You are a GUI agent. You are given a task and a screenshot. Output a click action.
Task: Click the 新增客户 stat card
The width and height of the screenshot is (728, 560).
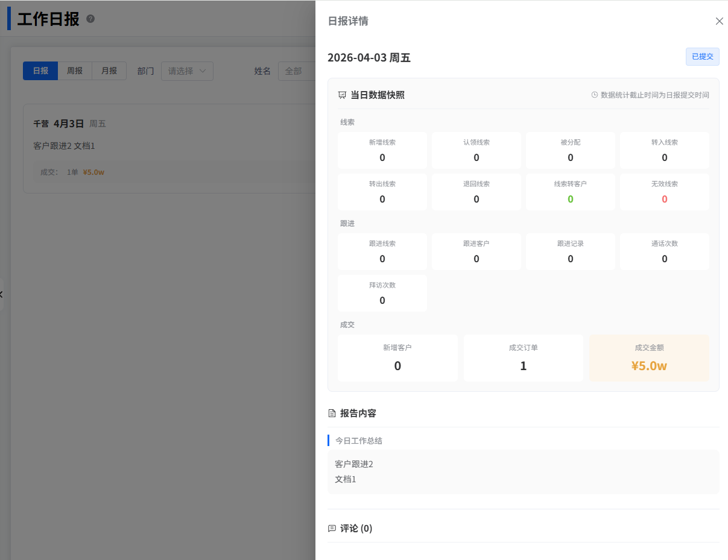click(x=397, y=358)
